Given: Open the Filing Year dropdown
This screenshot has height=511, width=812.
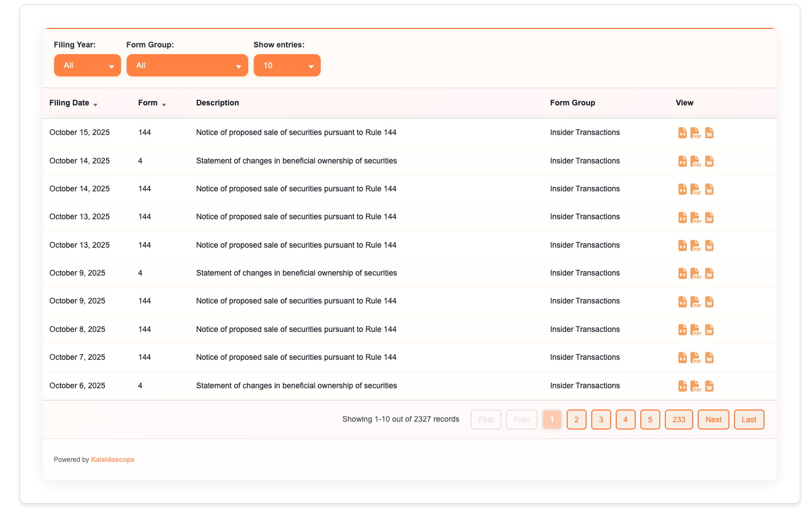Looking at the screenshot, I should point(87,65).
